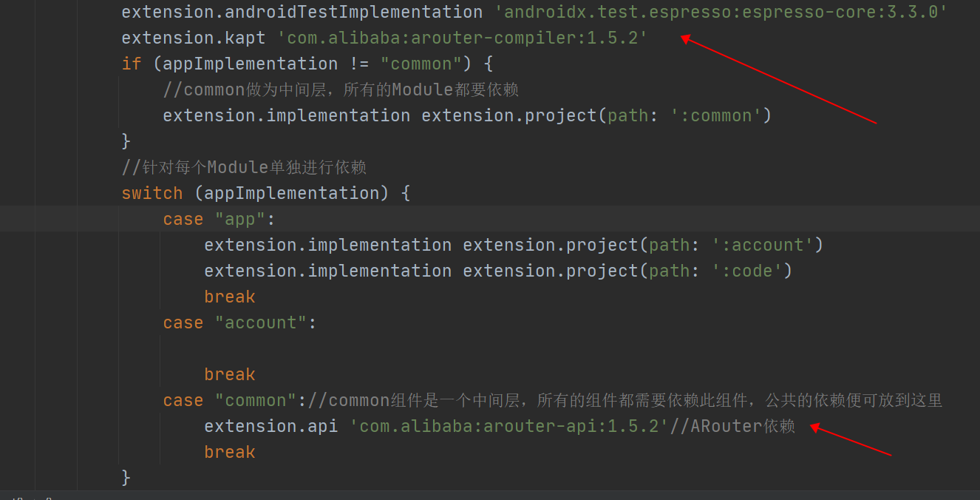Click the comment about common being the middle layer

pyautogui.click(x=341, y=89)
